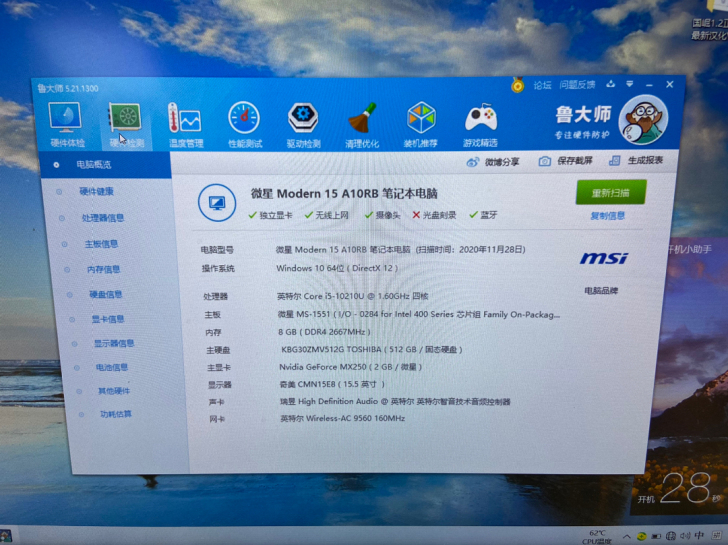The height and width of the screenshot is (545, 728).
Task: Click the Windows 10 64位 OS value
Action: coord(337,268)
